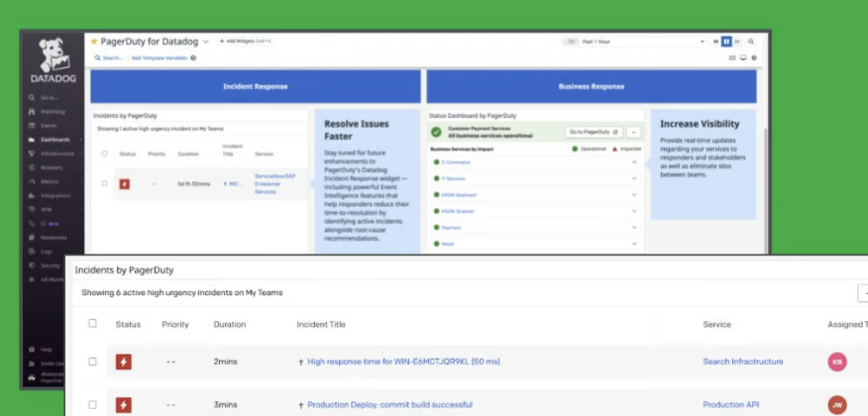The width and height of the screenshot is (868, 416).
Task: Open the Metrics icon in sidebar
Action: [x=32, y=181]
